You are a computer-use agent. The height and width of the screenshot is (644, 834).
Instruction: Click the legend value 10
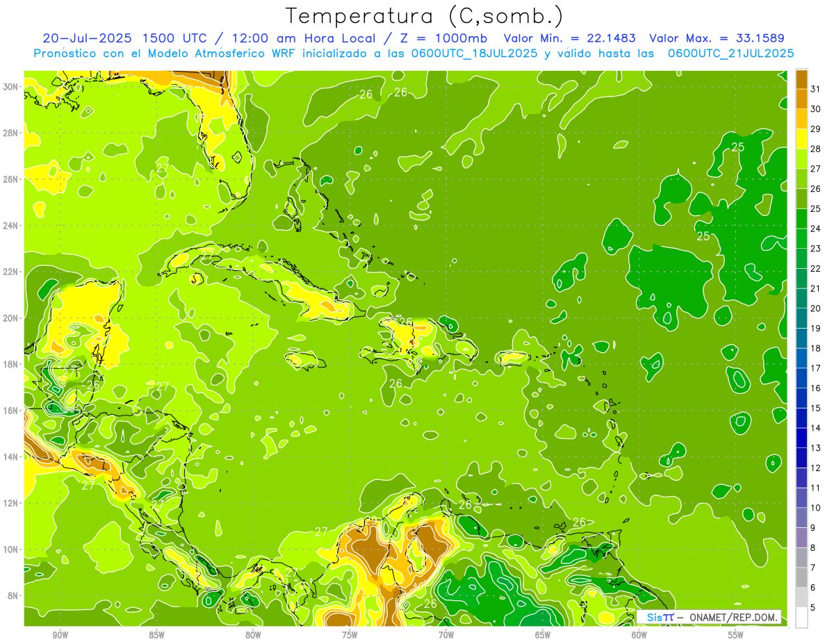(817, 508)
